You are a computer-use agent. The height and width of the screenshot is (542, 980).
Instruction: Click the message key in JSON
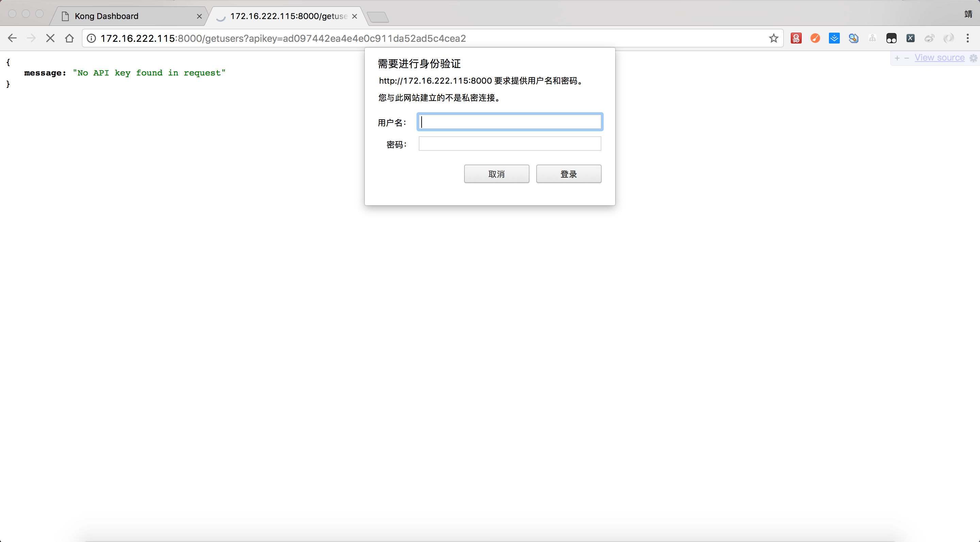[x=45, y=73]
